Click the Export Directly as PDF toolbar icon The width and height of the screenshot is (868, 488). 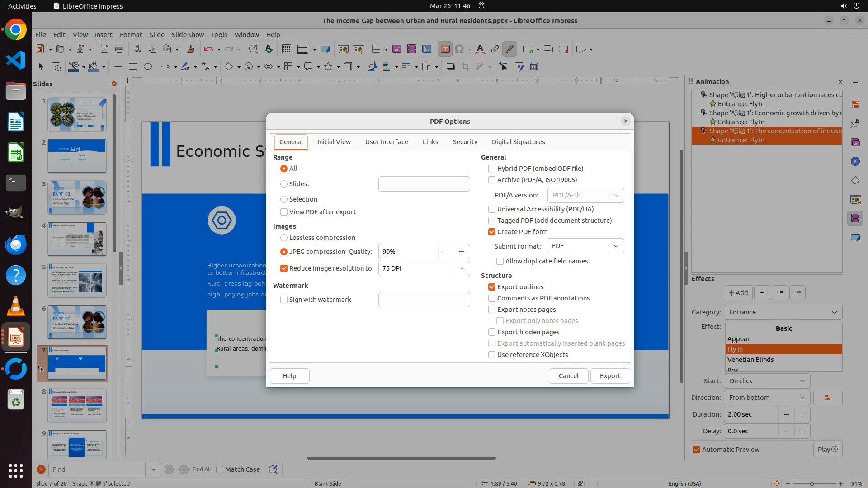click(x=104, y=49)
